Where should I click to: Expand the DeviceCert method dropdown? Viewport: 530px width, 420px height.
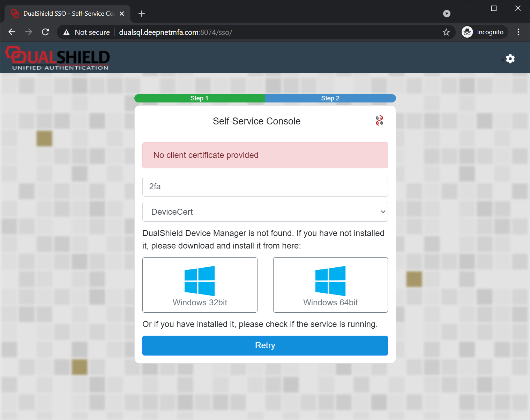pos(265,212)
